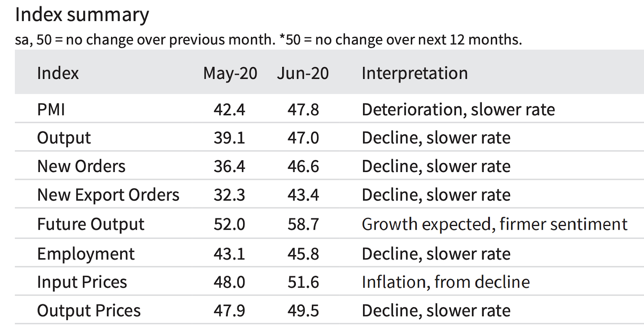The image size is (644, 334).
Task: Select the Future Output value 58.7
Action: point(303,224)
